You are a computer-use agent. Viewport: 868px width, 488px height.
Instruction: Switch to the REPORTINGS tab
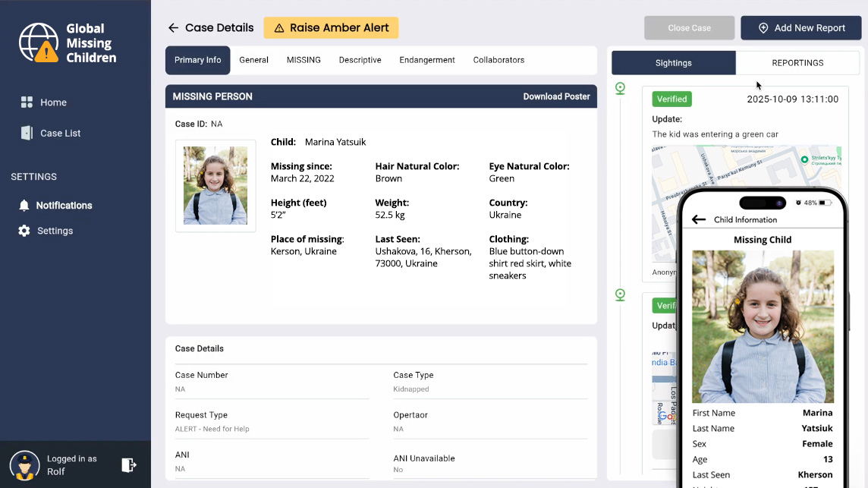point(797,63)
